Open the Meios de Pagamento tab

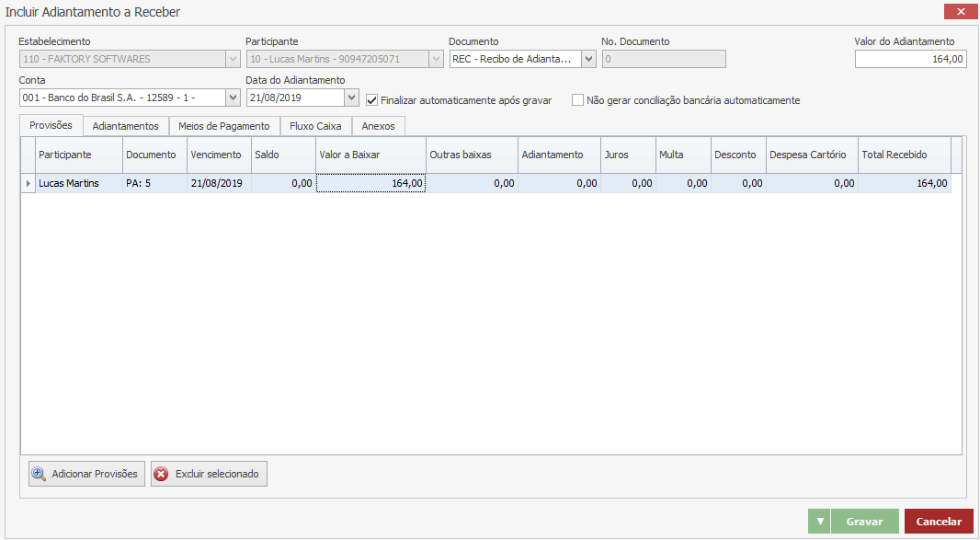[x=224, y=126]
